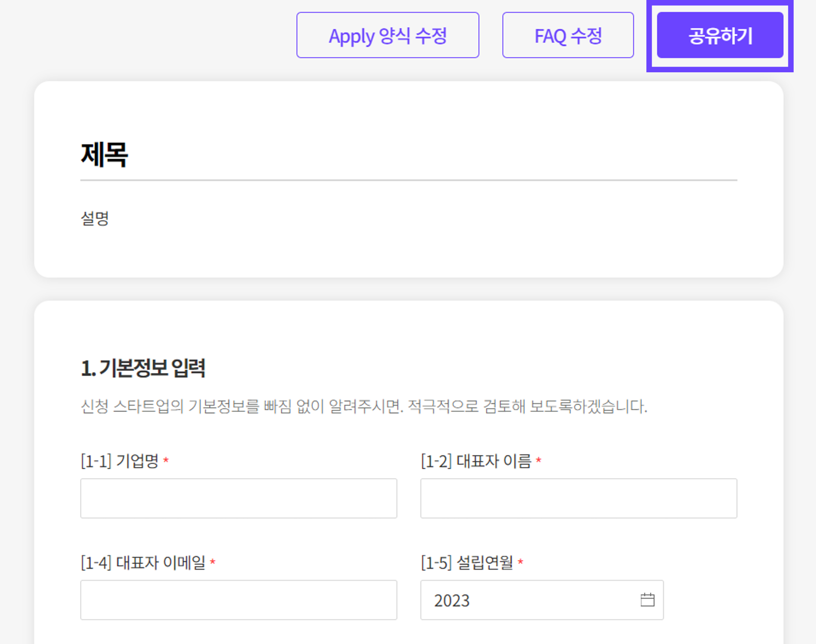Select the 1. 기본정보 입력 section heading
This screenshot has width=816, height=644.
(143, 368)
